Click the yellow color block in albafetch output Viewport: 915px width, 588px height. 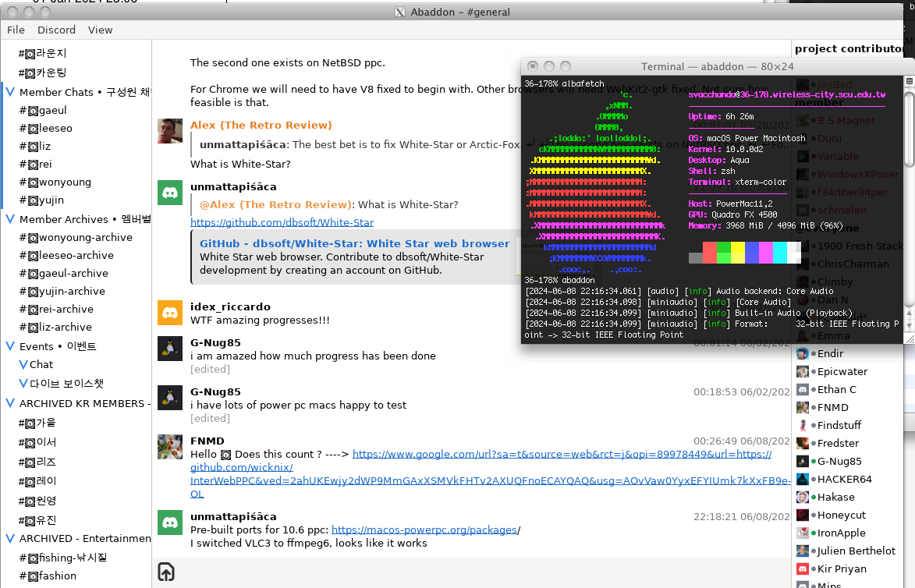[738, 253]
